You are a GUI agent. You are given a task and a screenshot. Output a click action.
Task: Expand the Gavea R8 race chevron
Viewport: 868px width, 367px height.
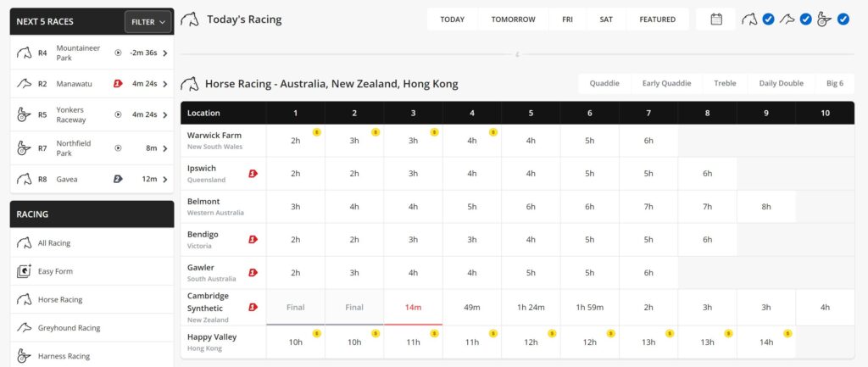165,180
